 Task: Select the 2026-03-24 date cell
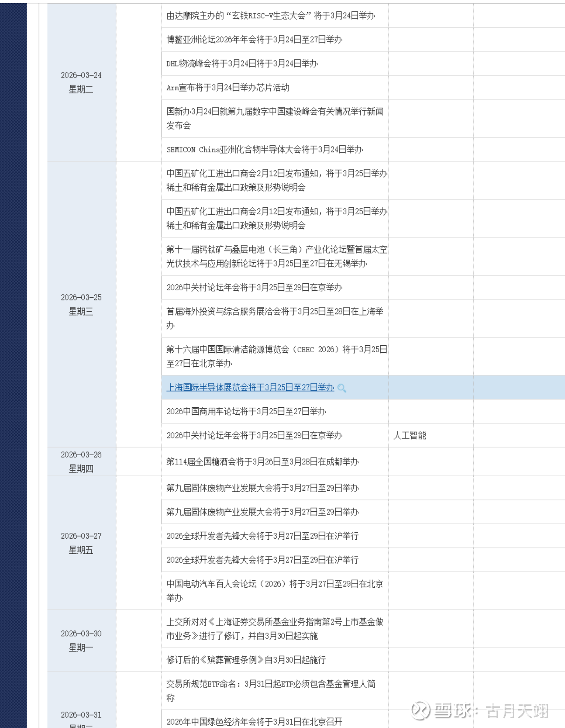[81, 82]
